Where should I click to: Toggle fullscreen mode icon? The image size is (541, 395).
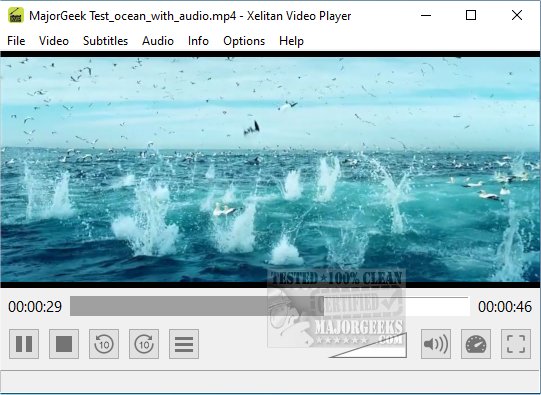(x=516, y=344)
